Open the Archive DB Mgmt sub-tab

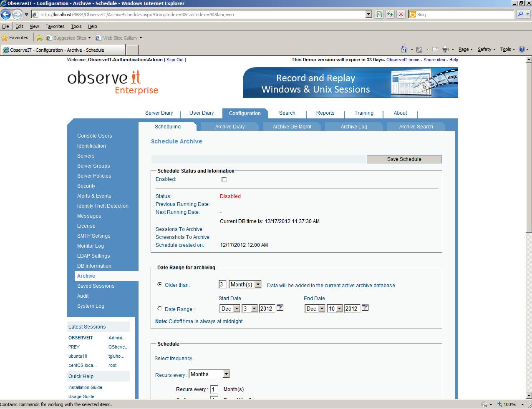click(292, 127)
